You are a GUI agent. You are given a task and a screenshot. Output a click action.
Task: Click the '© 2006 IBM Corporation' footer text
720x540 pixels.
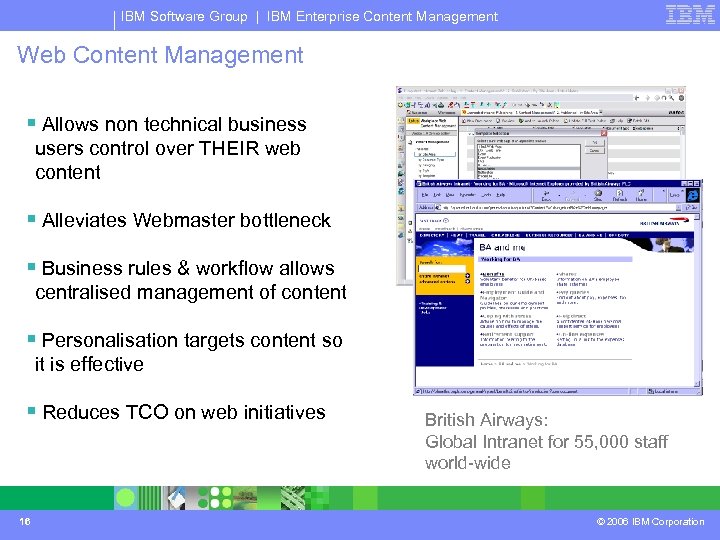(x=650, y=522)
